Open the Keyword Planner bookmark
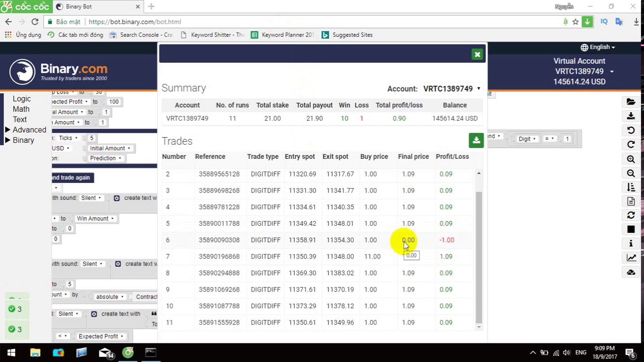Screen dimensions: 644x362 pyautogui.click(x=282, y=35)
